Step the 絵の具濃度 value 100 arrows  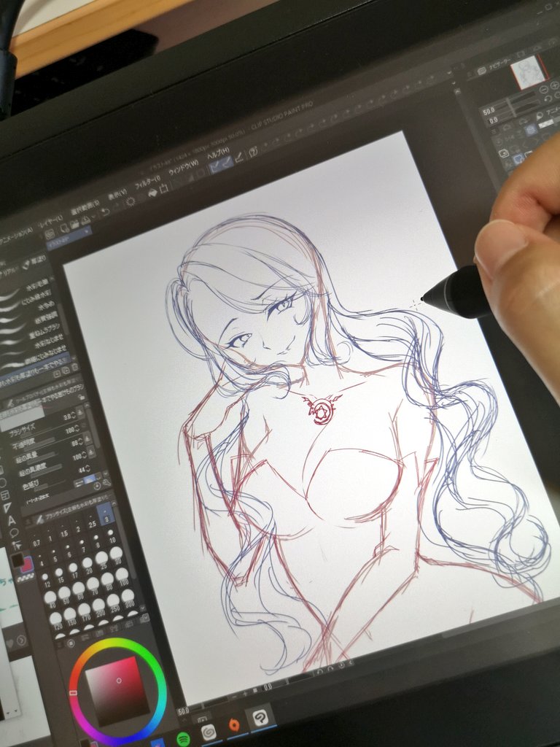point(85,455)
